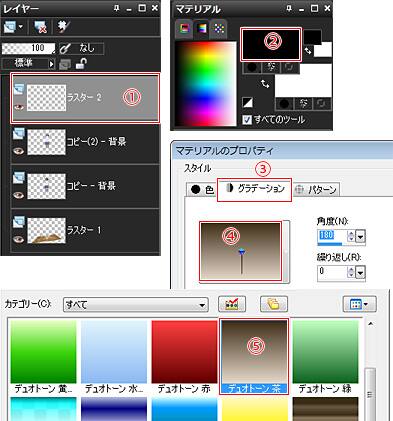393x421 pixels.
Task: Toggle visibility of ラスター 1 layer
Action: 19,239
